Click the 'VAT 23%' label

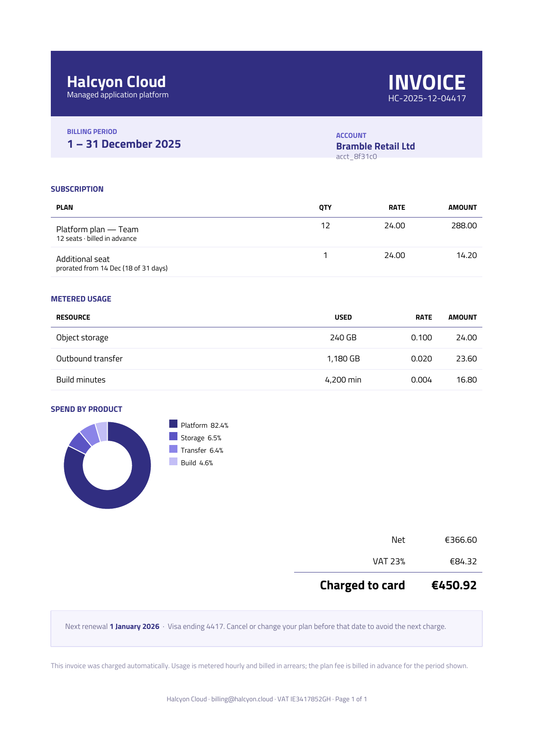[389, 562]
